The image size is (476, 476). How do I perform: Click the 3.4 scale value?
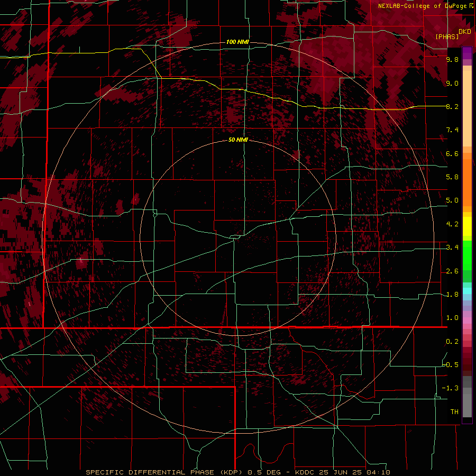tap(452, 248)
